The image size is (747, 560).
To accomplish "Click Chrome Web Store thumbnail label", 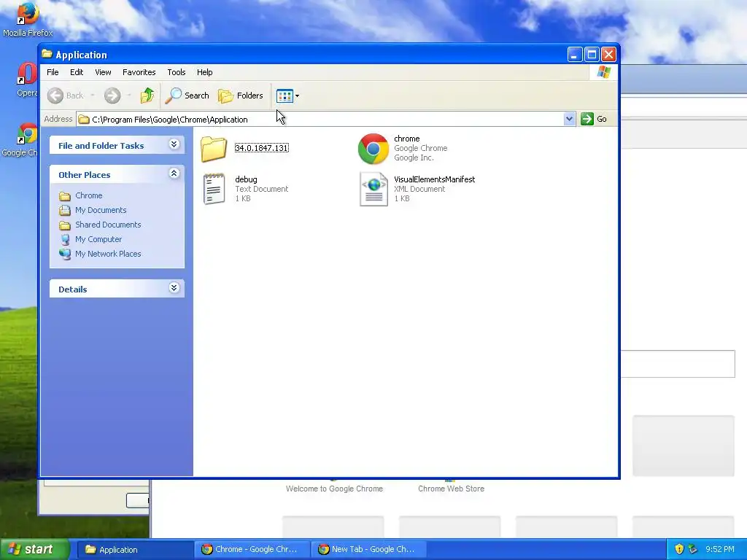I will pos(451,489).
